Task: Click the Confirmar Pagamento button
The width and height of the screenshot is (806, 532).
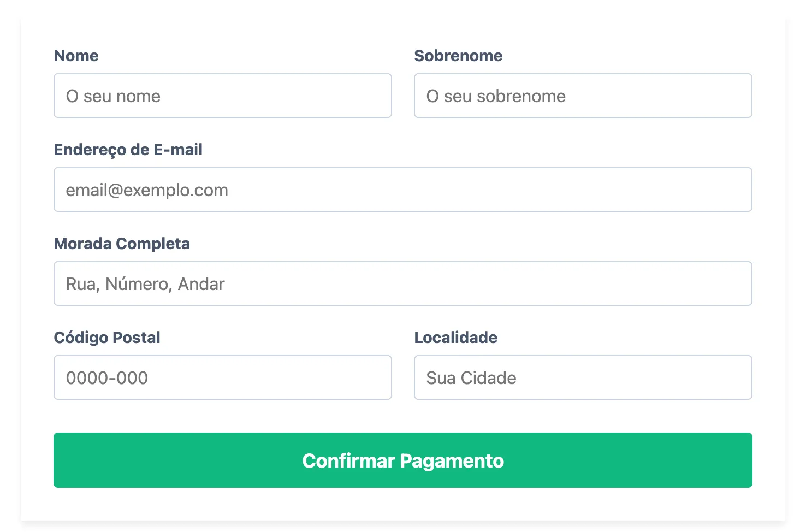Action: coord(403,460)
